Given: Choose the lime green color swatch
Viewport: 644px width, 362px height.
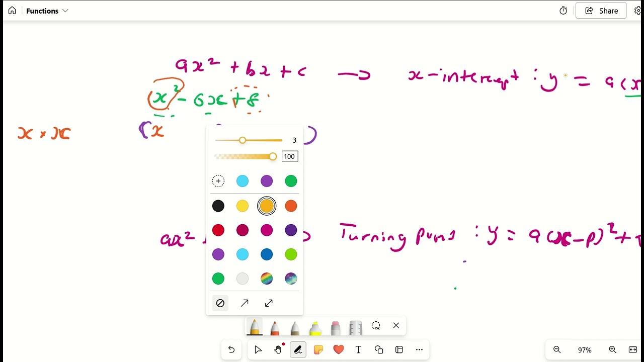Looking at the screenshot, I should (x=291, y=254).
